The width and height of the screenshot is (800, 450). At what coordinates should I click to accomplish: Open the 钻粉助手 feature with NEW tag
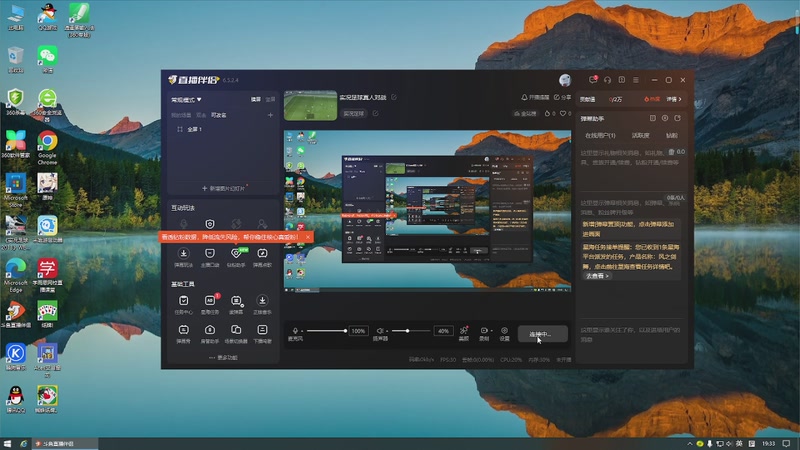click(236, 257)
